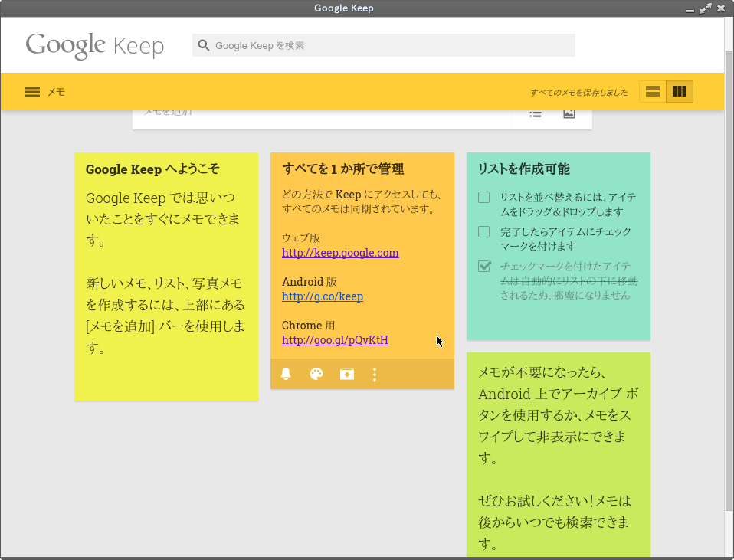This screenshot has width=734, height=560.
Task: Maximize the Google Keep window
Action: 706,8
